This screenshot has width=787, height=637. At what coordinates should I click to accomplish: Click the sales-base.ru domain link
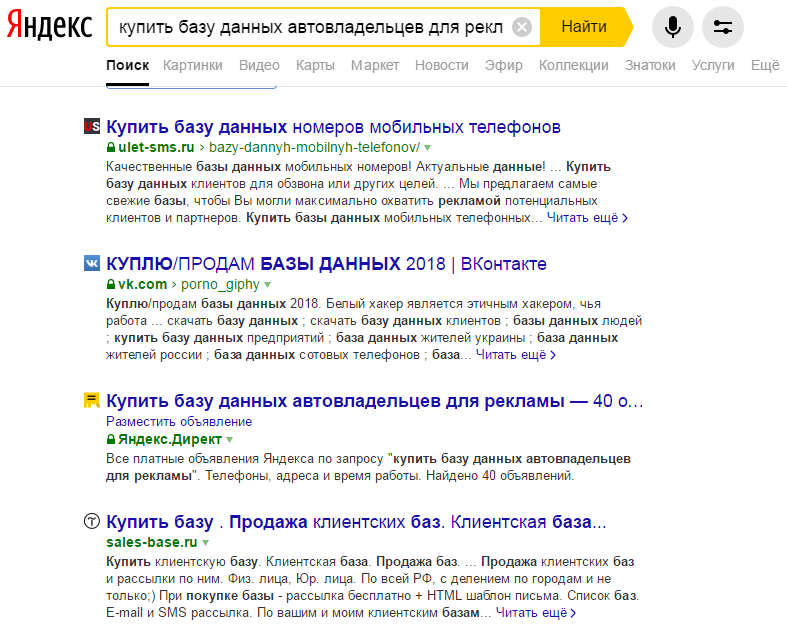(152, 542)
